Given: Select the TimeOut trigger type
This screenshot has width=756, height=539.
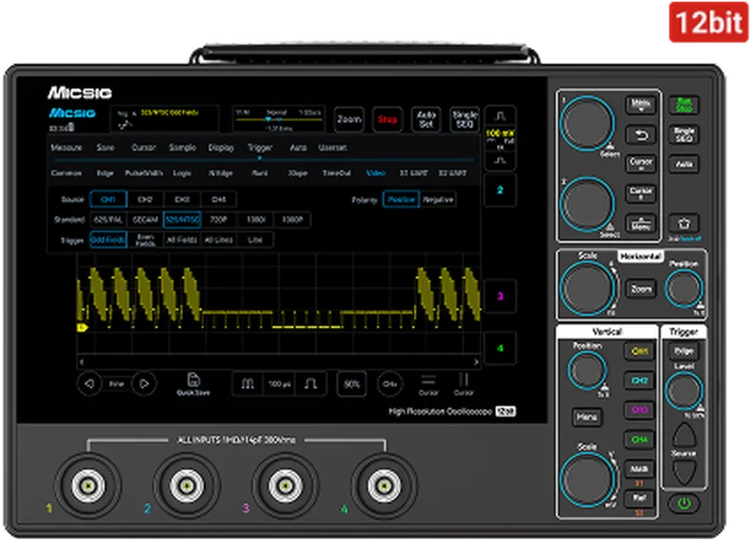Looking at the screenshot, I should pyautogui.click(x=336, y=173).
